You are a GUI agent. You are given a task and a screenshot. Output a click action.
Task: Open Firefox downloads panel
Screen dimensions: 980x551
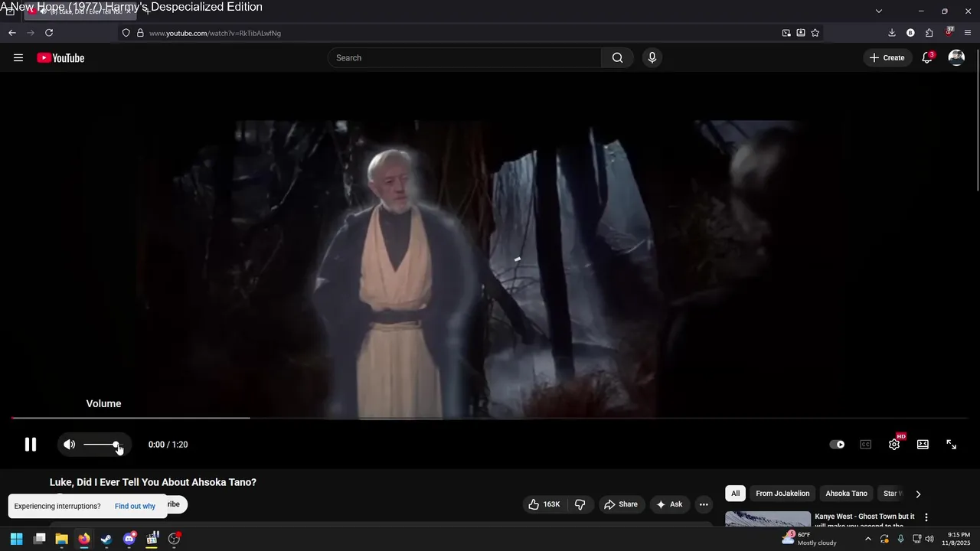[892, 33]
